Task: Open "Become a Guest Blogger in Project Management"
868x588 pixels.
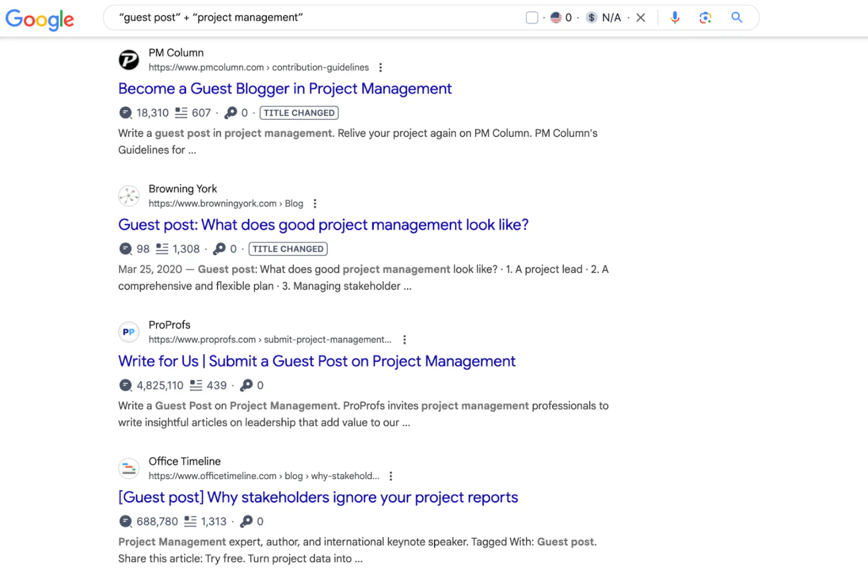Action: click(x=285, y=89)
